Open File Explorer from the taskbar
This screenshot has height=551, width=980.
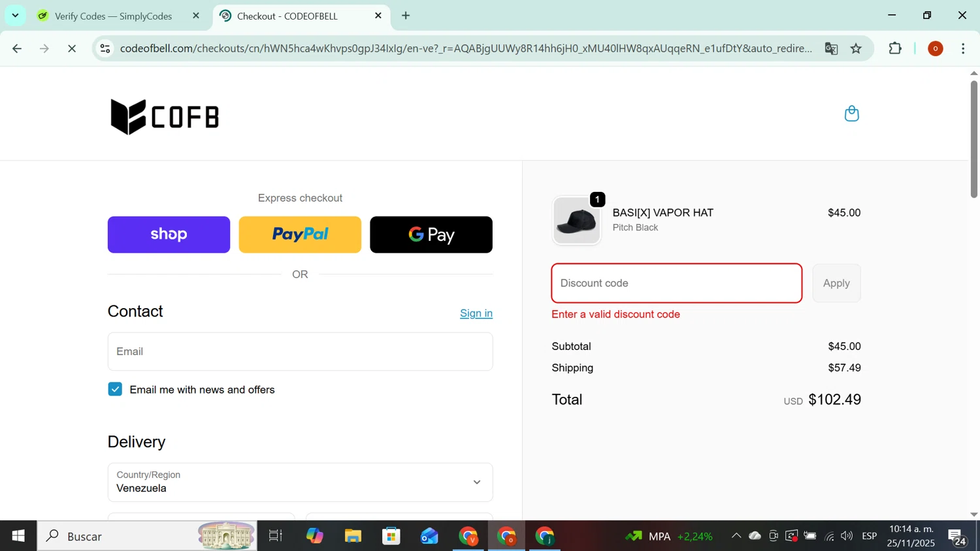[353, 536]
